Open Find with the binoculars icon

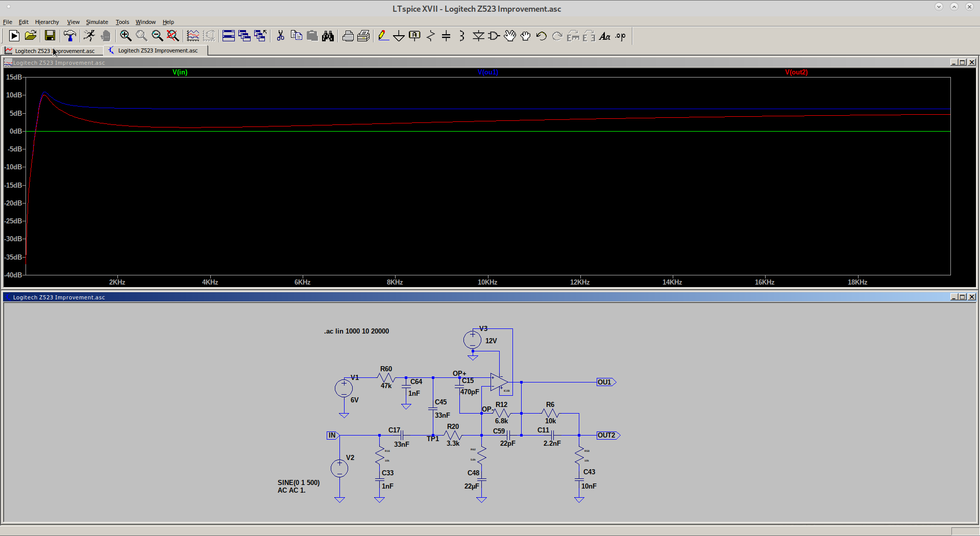point(328,36)
